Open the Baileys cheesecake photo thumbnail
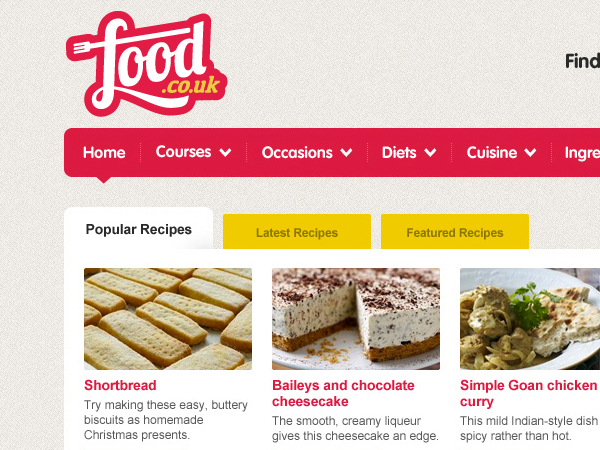This screenshot has width=600, height=450. coord(356,319)
